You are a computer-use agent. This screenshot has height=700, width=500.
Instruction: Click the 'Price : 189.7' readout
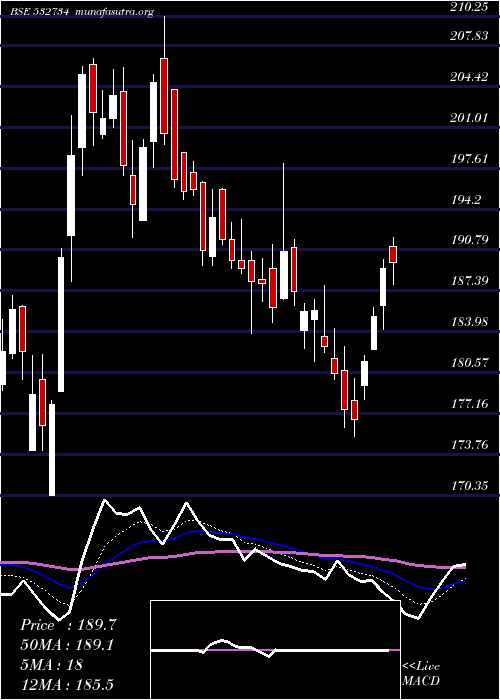click(68, 625)
